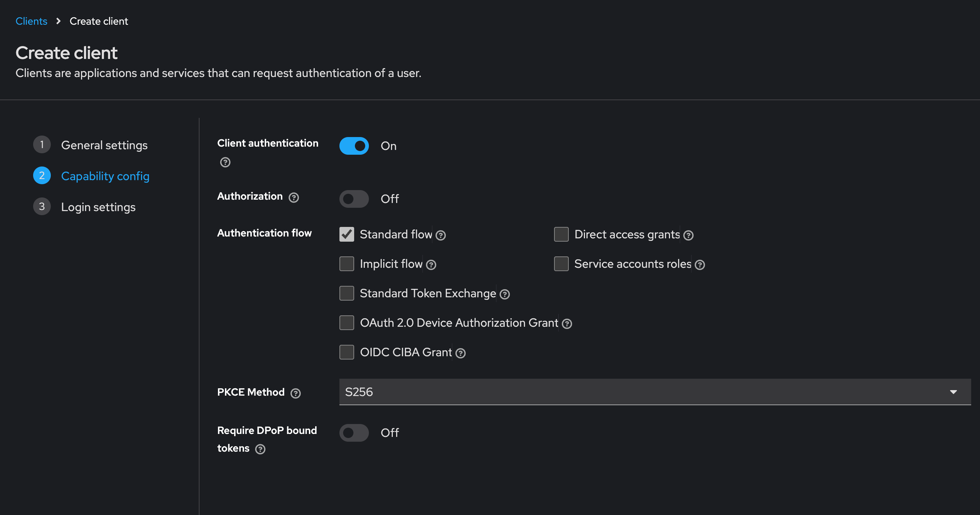Go to the General settings step
Screen dimensions: 980x515
coord(104,145)
